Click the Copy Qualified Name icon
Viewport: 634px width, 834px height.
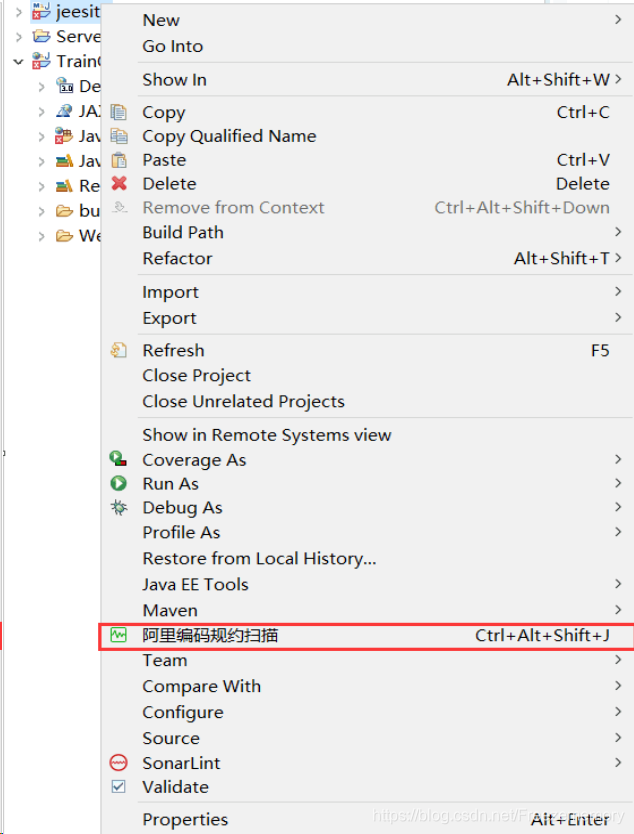118,136
